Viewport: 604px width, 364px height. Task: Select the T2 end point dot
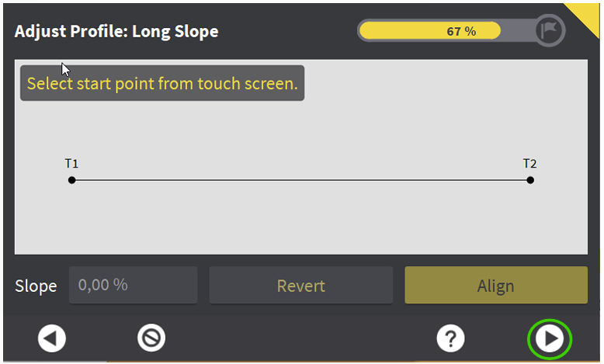[x=530, y=180]
